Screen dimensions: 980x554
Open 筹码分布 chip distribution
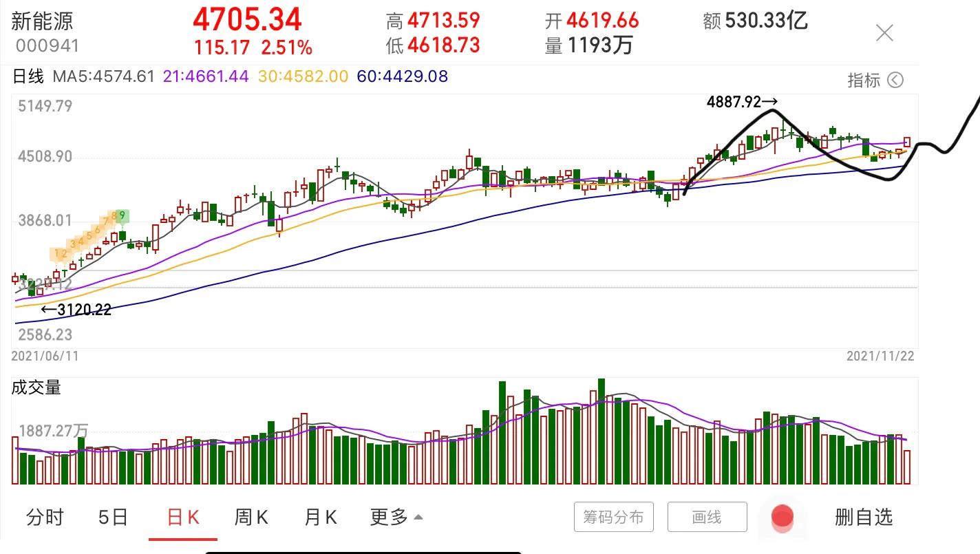tap(614, 517)
